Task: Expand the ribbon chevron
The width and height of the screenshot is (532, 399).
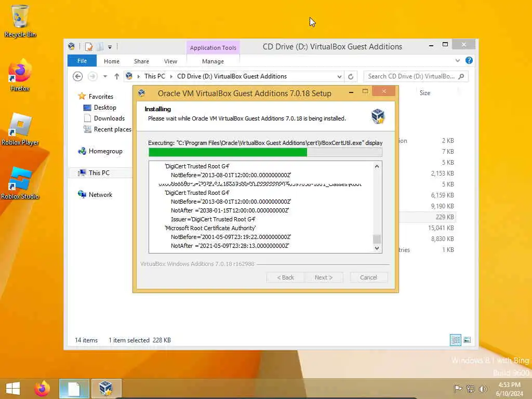Action: (458, 61)
